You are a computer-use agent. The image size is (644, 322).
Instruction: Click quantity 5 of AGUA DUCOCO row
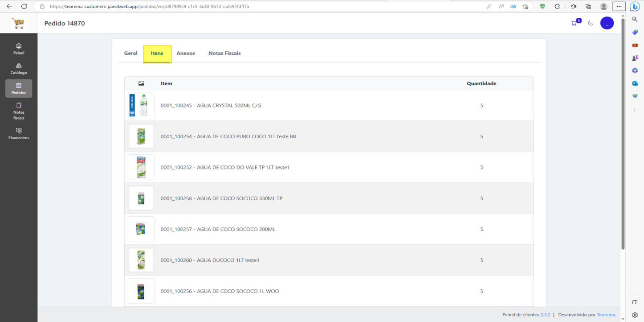point(481,260)
